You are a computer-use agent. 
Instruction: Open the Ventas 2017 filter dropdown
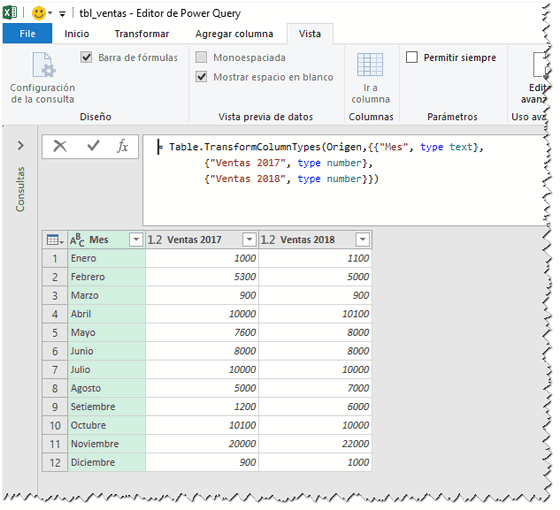(249, 239)
